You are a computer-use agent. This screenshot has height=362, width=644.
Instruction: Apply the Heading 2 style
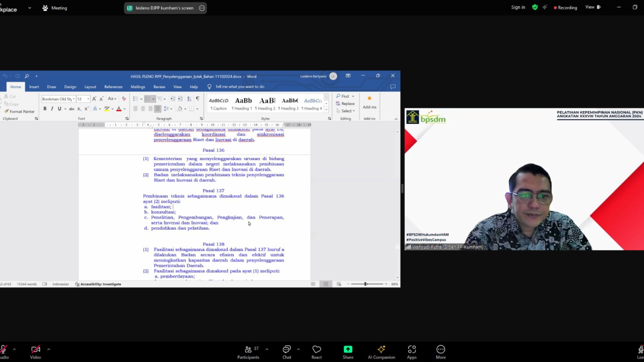(x=266, y=104)
